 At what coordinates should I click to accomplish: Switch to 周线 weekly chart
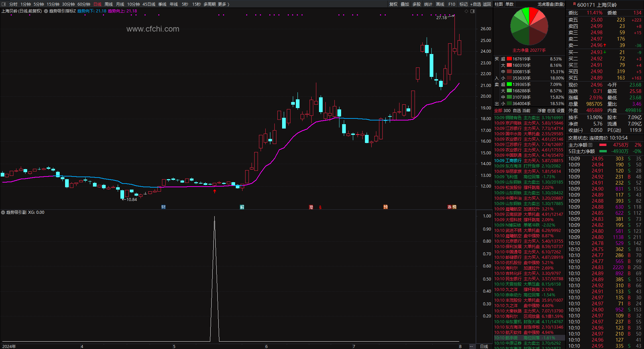109,4
